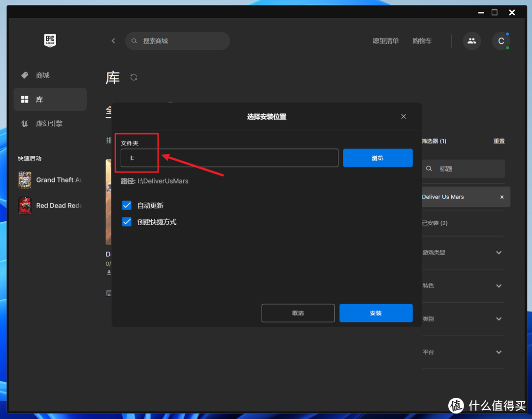532x419 pixels.
Task: Expand the 平台 filter section
Action: [x=499, y=352]
